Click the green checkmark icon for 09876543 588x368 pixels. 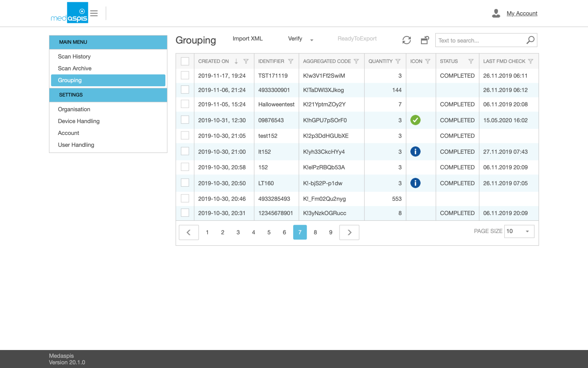[415, 120]
